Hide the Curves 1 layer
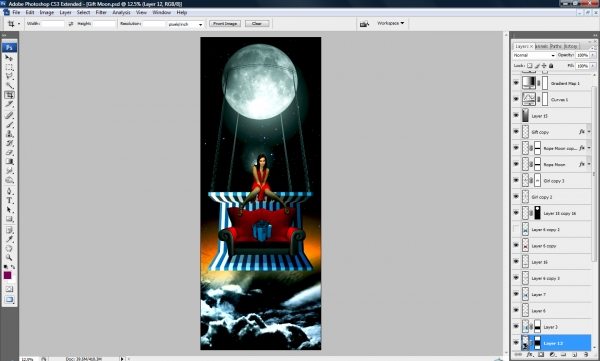The image size is (600, 361). (x=516, y=99)
